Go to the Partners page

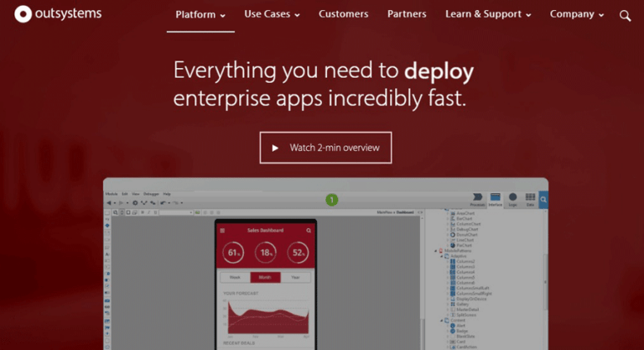[407, 14]
